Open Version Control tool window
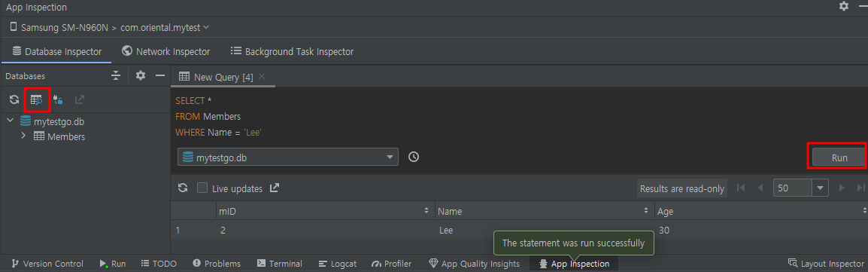The width and height of the screenshot is (868, 272). point(47,264)
